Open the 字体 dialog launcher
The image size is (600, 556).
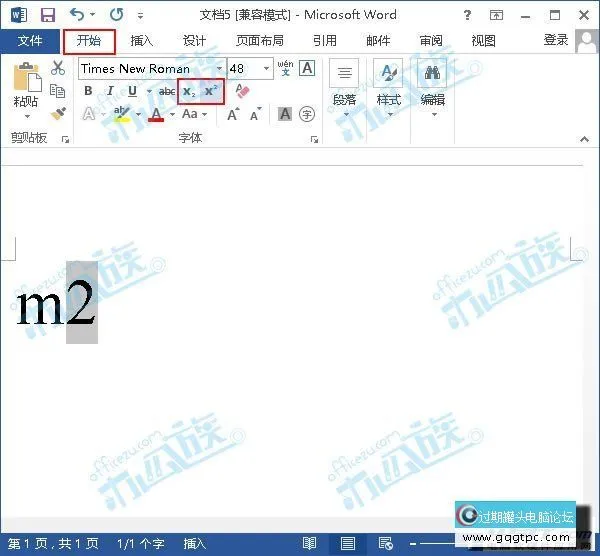pyautogui.click(x=315, y=140)
